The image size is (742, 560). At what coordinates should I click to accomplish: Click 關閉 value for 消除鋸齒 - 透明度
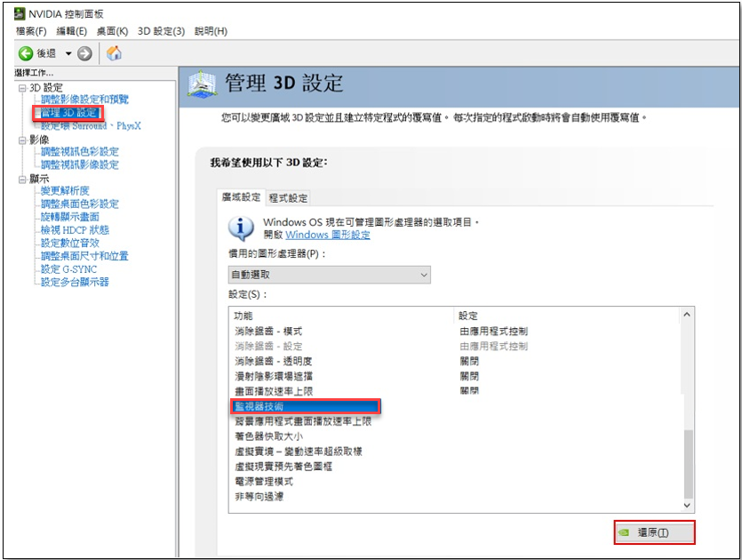tap(469, 362)
